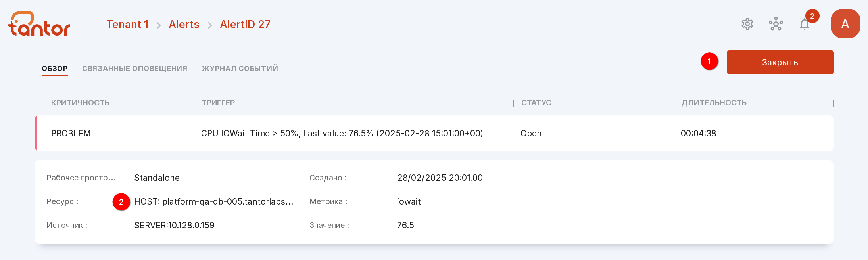Screen dimensions: 868x260
Task: Click the red annotation marker 2
Action: [x=121, y=202]
